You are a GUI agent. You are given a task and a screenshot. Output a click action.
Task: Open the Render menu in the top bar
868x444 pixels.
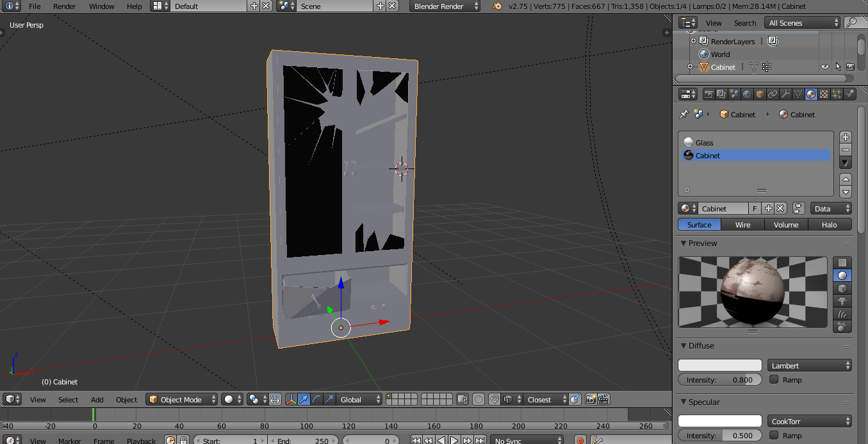(x=64, y=6)
